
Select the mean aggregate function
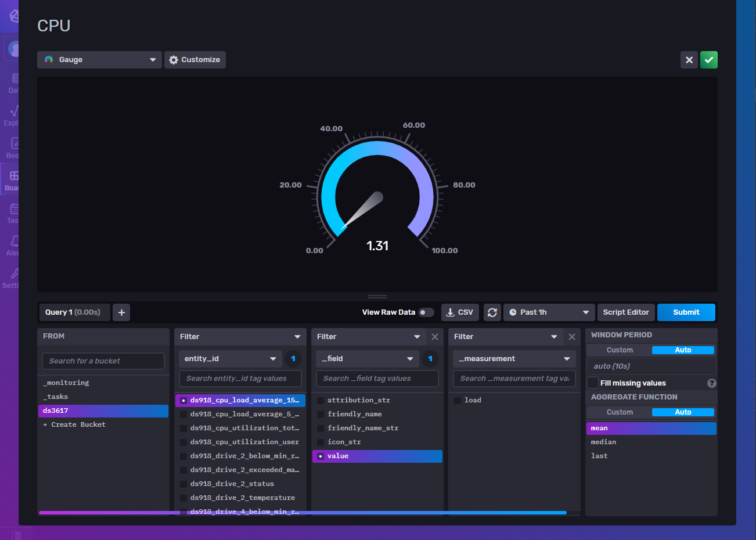651,429
